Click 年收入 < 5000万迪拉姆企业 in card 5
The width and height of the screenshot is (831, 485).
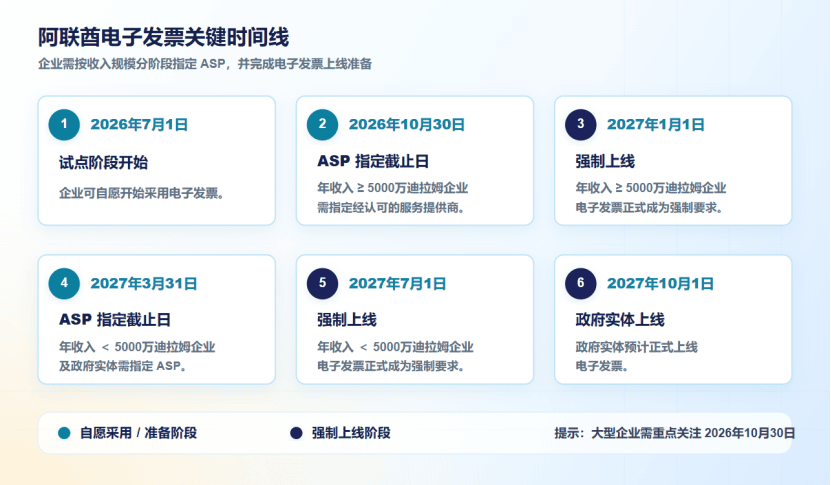pyautogui.click(x=395, y=347)
